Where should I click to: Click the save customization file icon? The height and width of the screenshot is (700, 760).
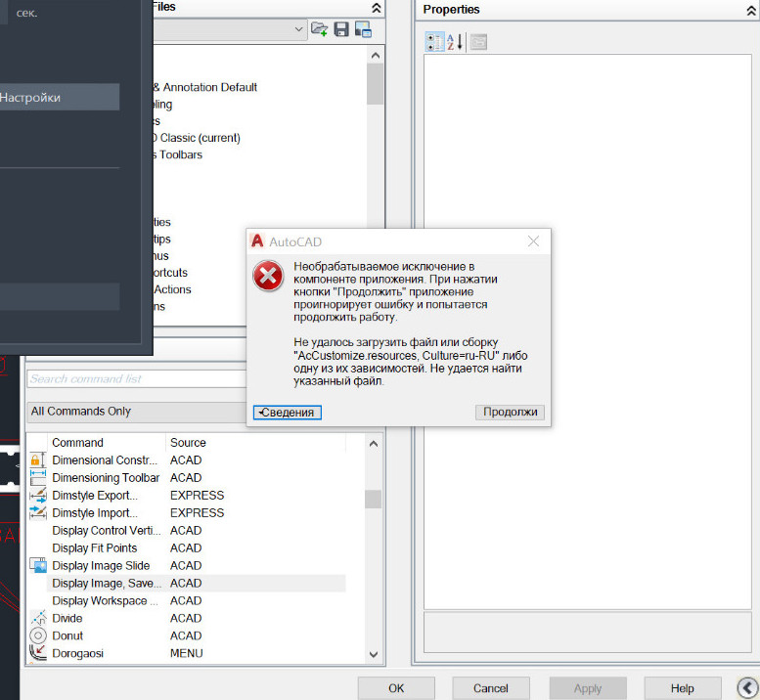(x=341, y=29)
